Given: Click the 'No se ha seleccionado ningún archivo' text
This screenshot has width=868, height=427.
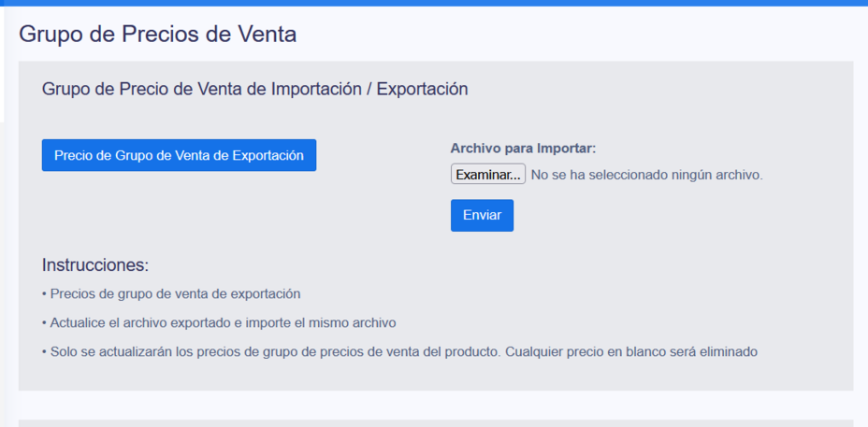Looking at the screenshot, I should click(x=647, y=176).
